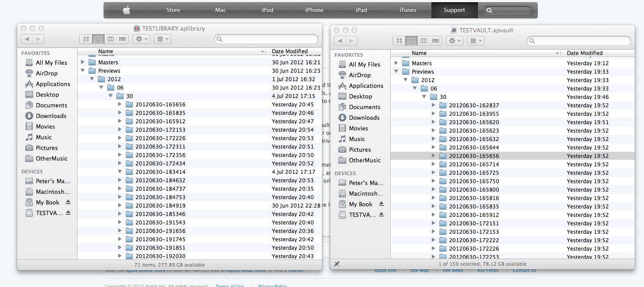Go back in the TESTVAULT Finder window
Screen dimensions: 644x287
341,41
